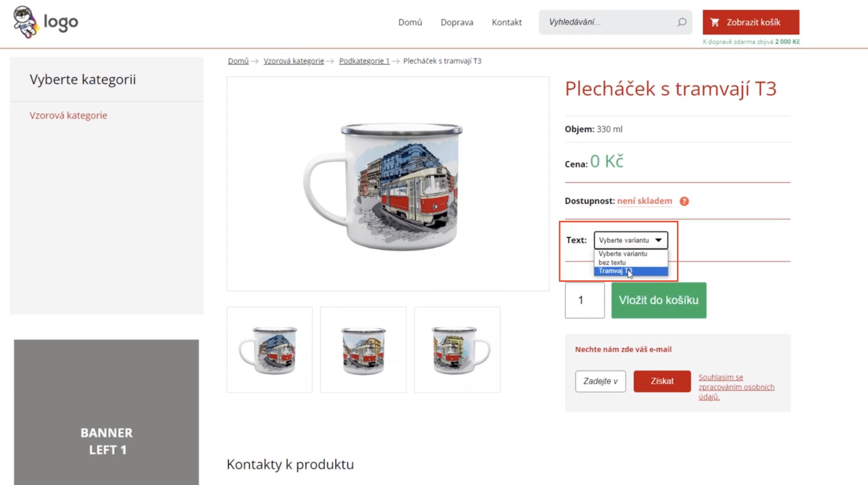Open 'Zobrazit košík' cart button
Screen dimensions: 868x485
click(x=750, y=22)
